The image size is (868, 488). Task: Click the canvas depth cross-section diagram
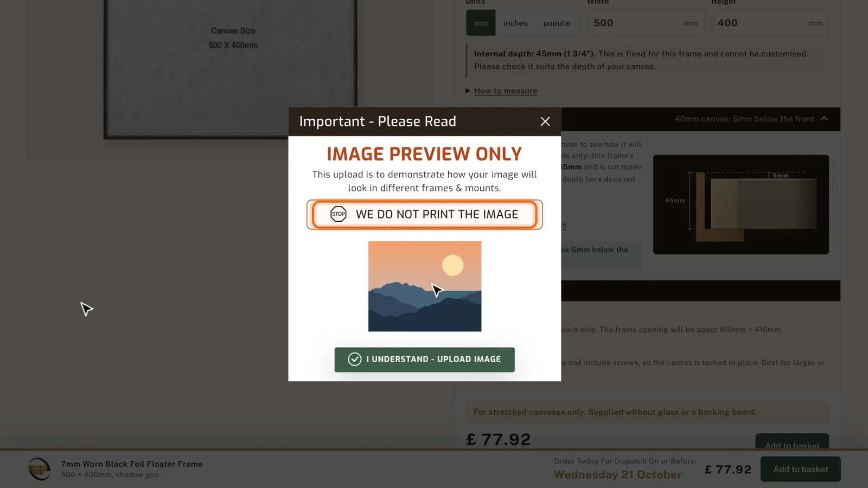[x=741, y=204]
